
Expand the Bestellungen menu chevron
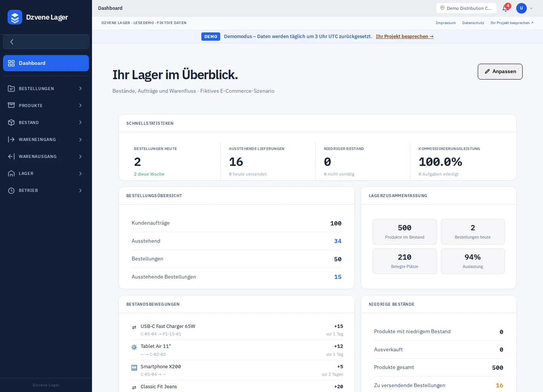pos(80,89)
